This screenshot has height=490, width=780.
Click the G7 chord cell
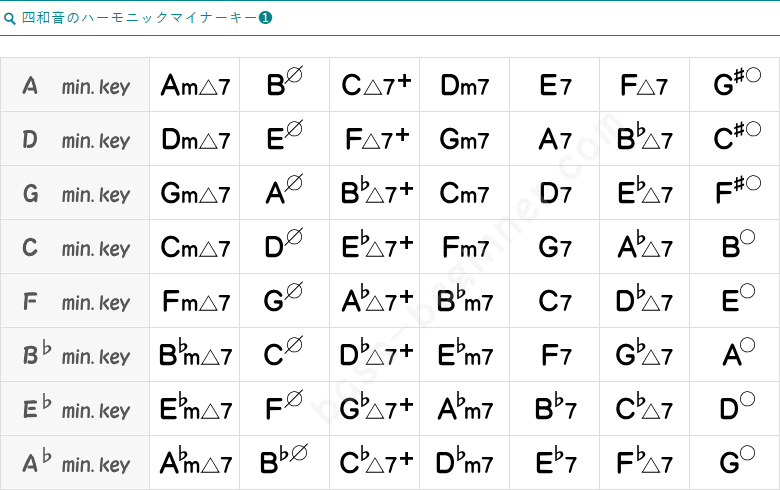click(555, 248)
